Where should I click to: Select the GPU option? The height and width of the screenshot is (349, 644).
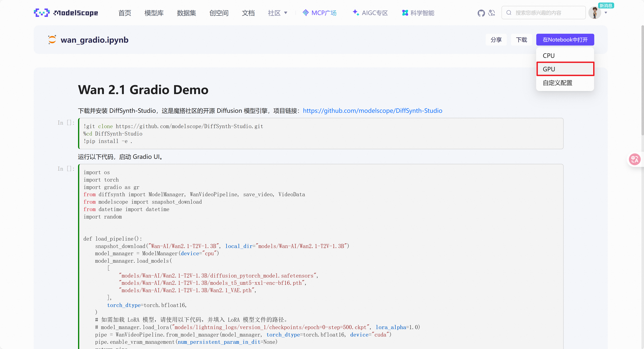pyautogui.click(x=565, y=69)
